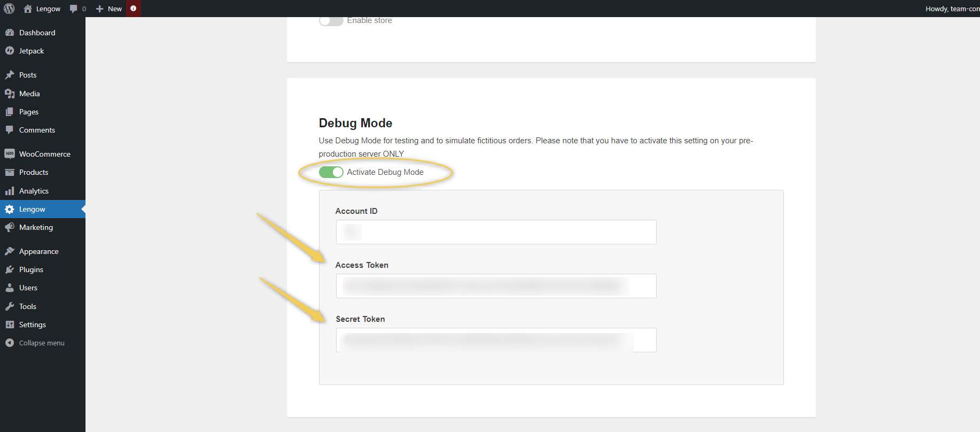Open the Settings menu link
The image size is (980, 432).
click(x=33, y=325)
